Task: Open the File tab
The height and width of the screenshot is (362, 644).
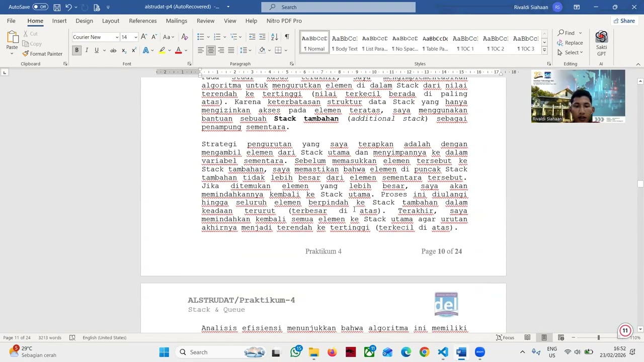Action: coord(11,21)
